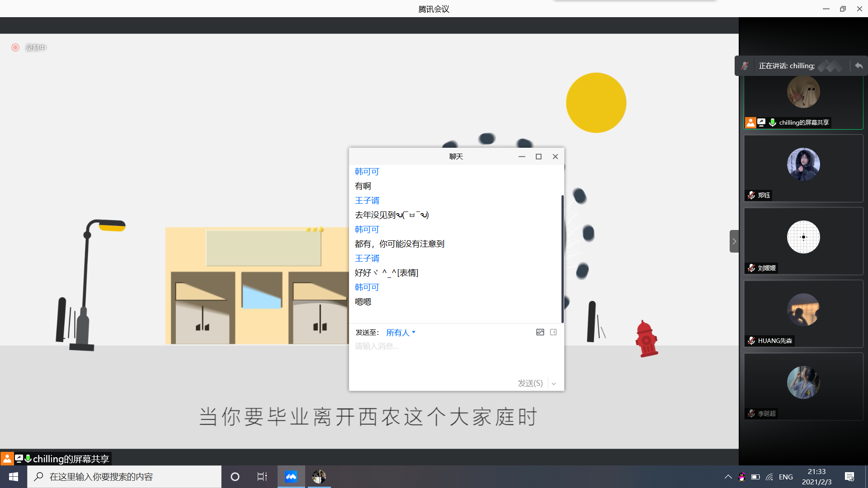Click the Cortana circle icon
Screen dimensions: 868x488
click(x=235, y=477)
